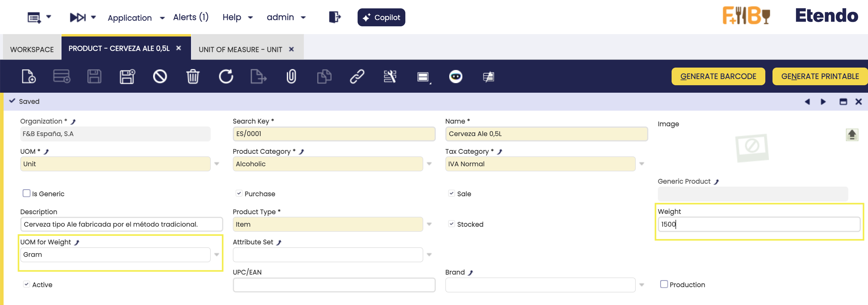Click the Save and Close toolbar icon

coord(127,76)
